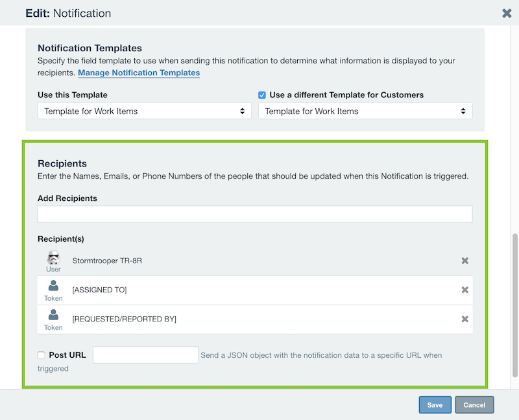519x420 pixels.
Task: Open Manage Notification Templates link
Action: [139, 73]
